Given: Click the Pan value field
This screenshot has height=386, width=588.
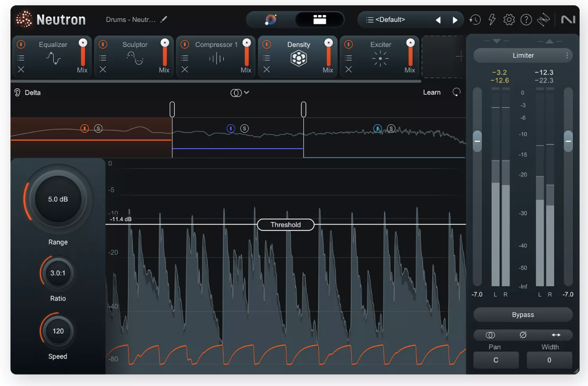Looking at the screenshot, I should point(496,360).
